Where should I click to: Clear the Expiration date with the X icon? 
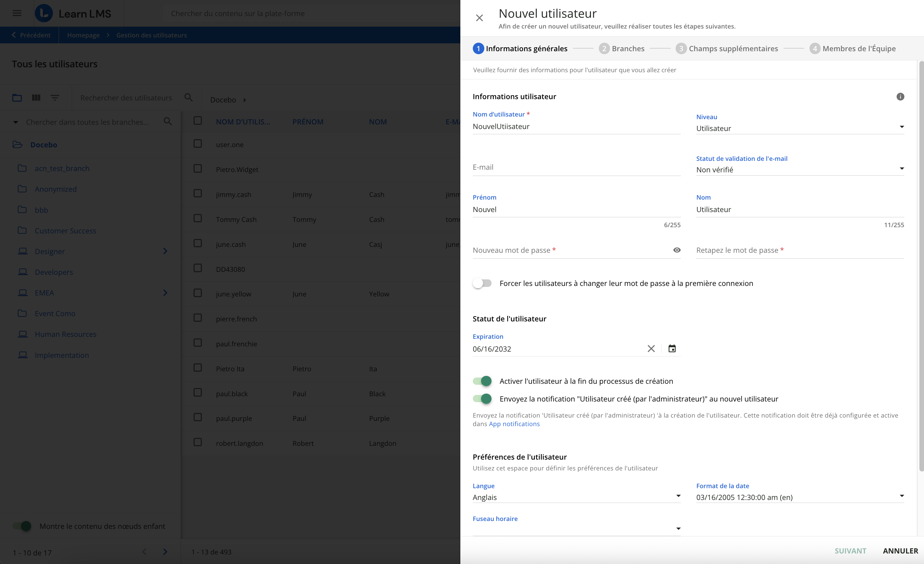pos(651,349)
